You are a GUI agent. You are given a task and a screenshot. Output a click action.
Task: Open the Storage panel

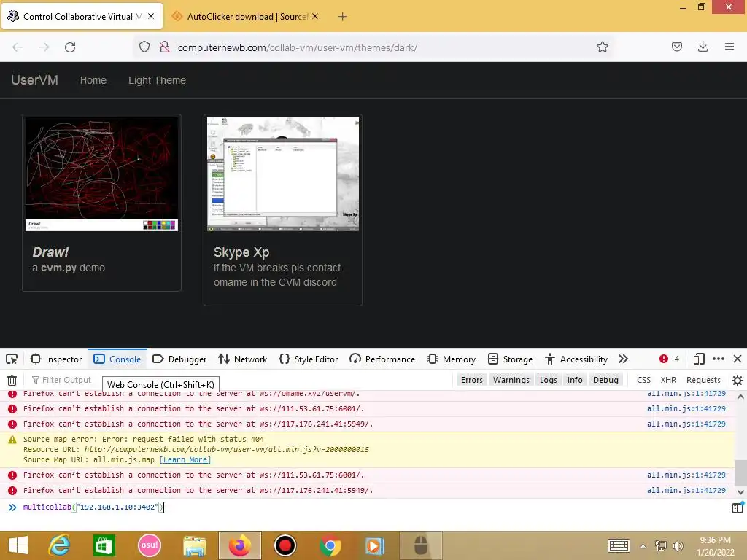[x=510, y=359]
